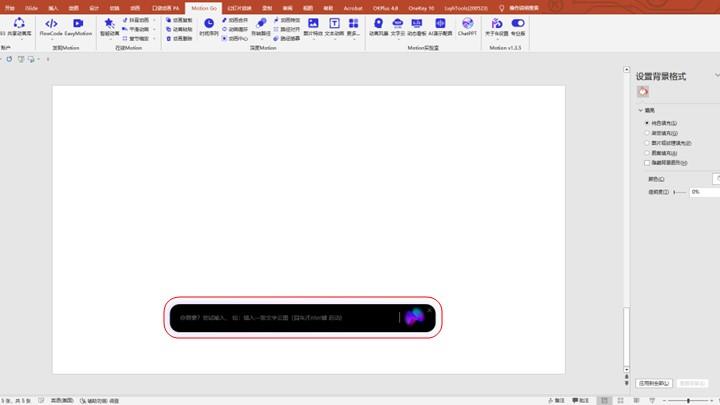
Task: Launch the FlowCode tool
Action: pyautogui.click(x=51, y=27)
